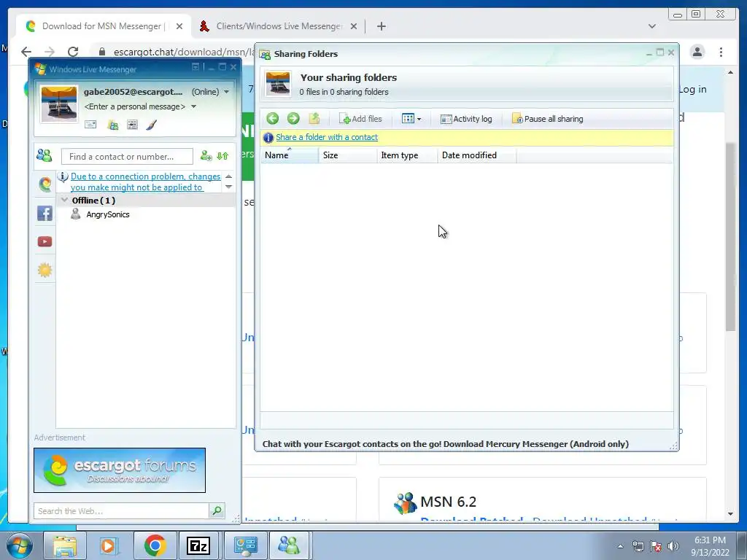Viewport: 747px width, 560px height.
Task: Click the YouTube tab icon in Messenger sidebar
Action: click(x=44, y=242)
